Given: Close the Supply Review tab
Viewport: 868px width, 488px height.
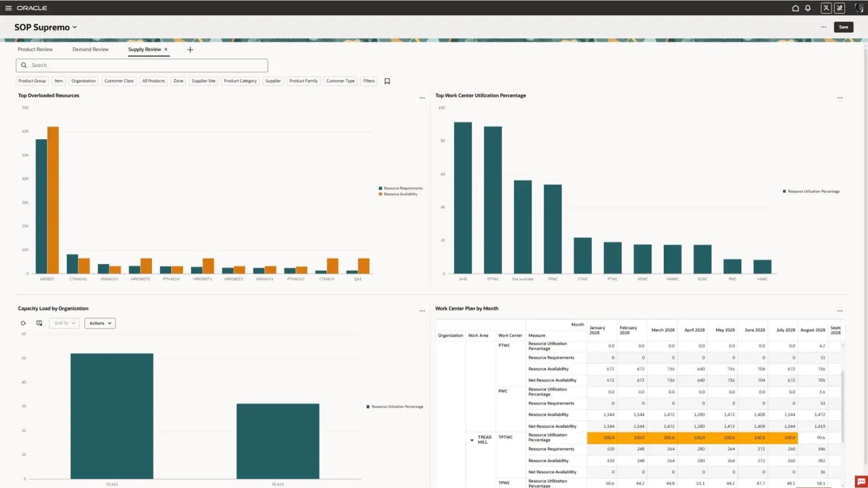Looking at the screenshot, I should tap(166, 49).
